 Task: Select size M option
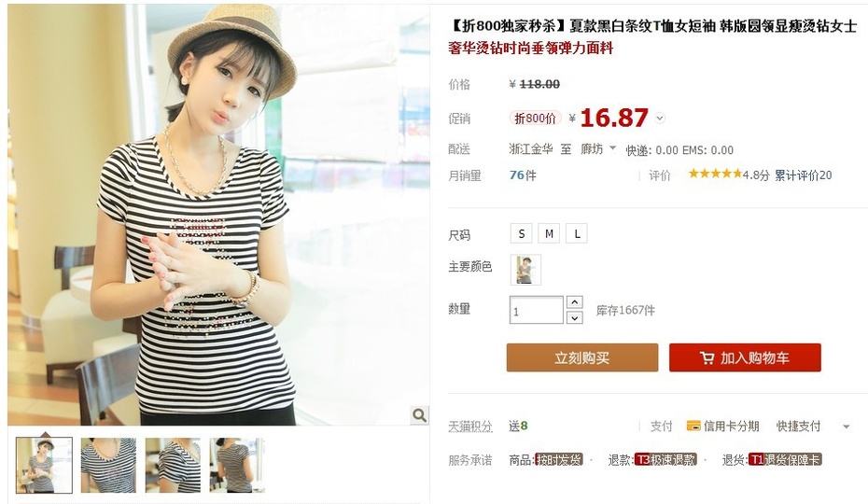(x=549, y=233)
